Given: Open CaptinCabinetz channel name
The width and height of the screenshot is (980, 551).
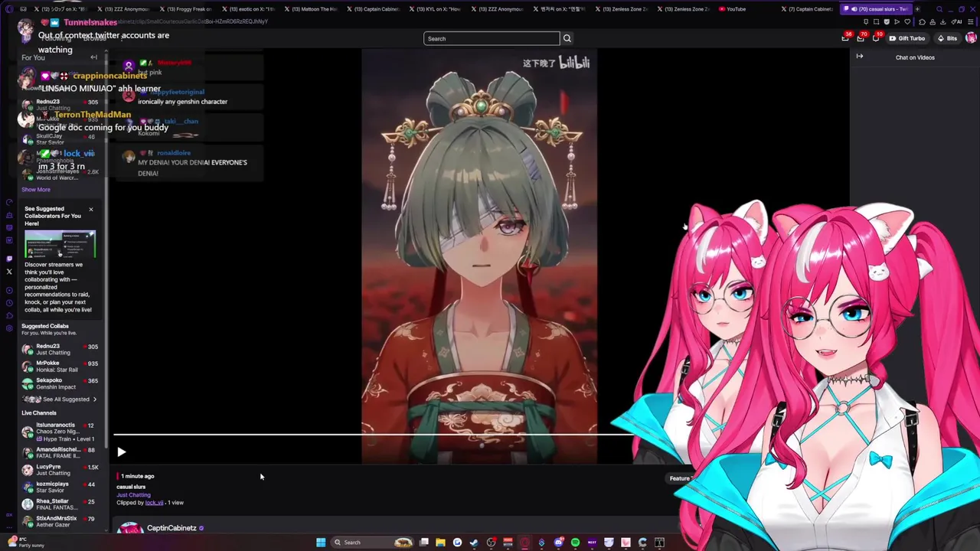Looking at the screenshot, I should point(171,528).
